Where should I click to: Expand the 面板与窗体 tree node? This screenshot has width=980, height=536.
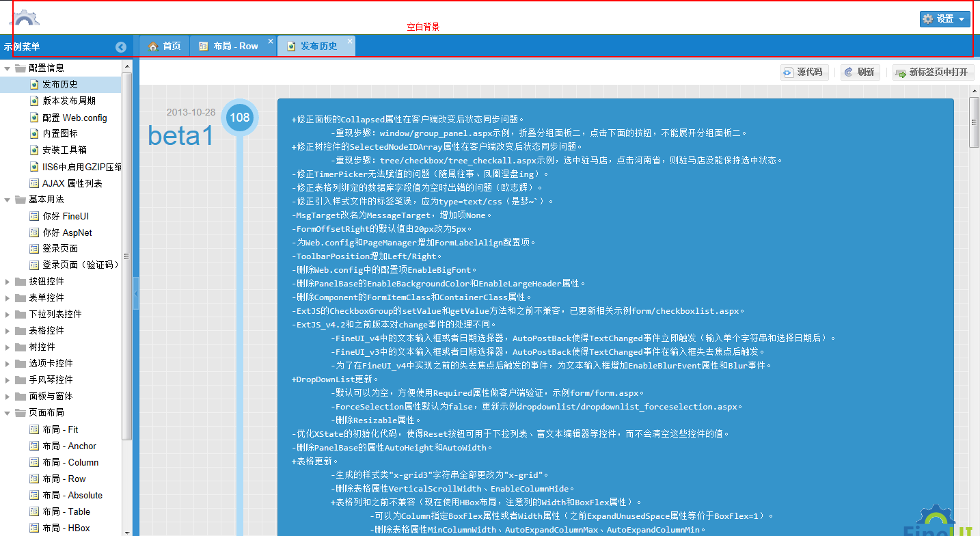click(8, 396)
